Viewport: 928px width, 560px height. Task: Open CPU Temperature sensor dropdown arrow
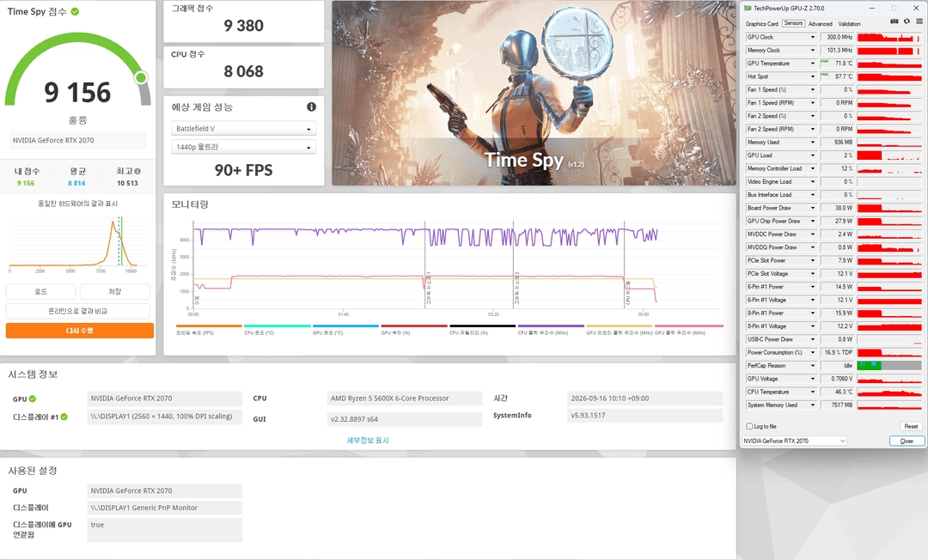[813, 392]
